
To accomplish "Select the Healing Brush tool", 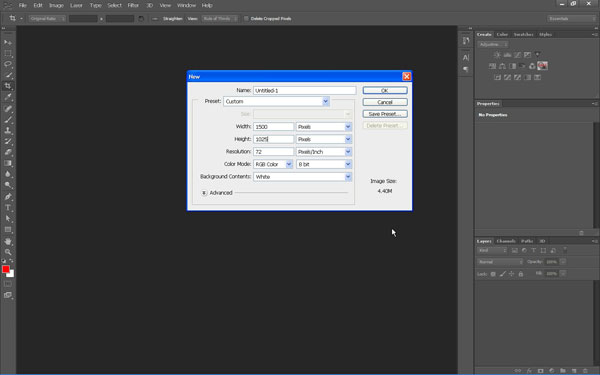I will (8, 108).
